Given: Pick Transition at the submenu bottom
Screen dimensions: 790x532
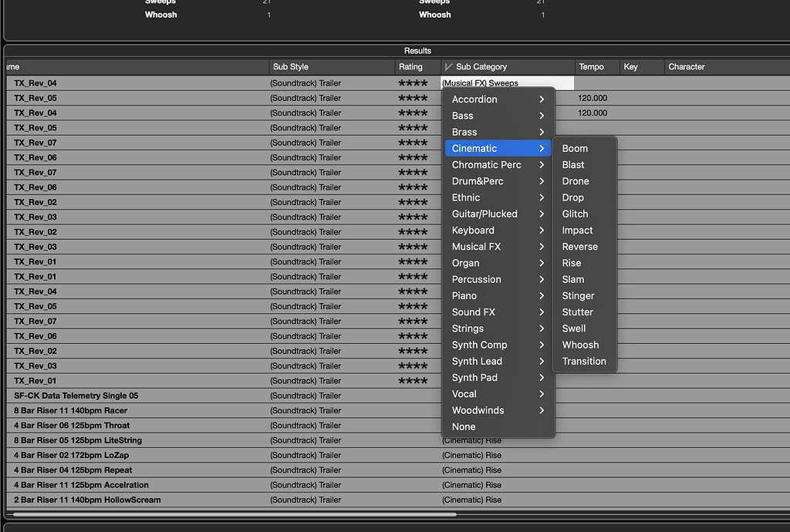Looking at the screenshot, I should tap(584, 361).
